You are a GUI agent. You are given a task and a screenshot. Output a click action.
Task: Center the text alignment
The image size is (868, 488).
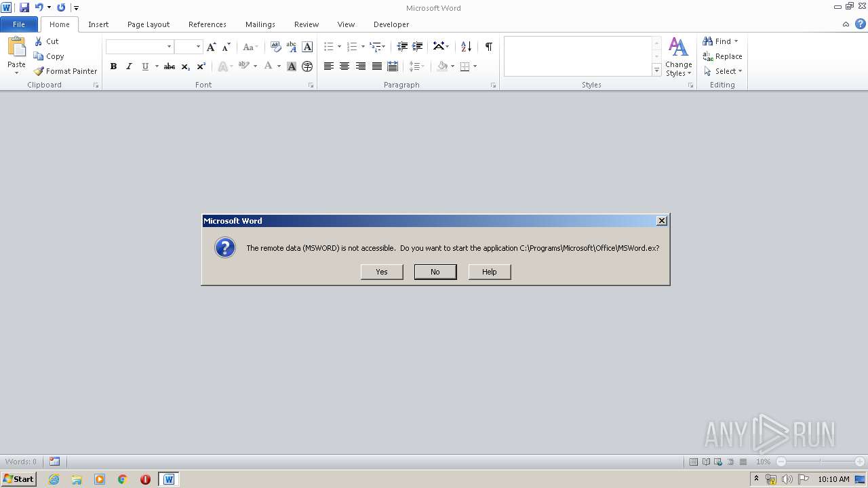344,66
